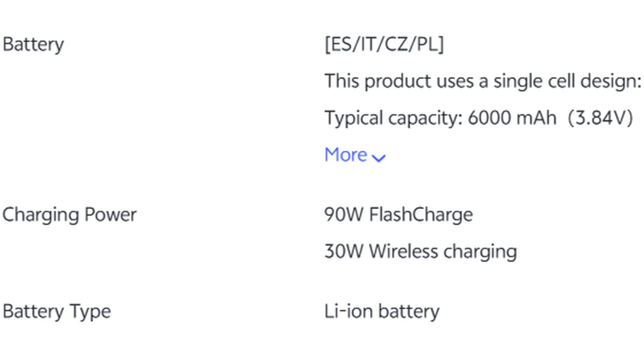
Task: Expand battery details via More link
Action: pyautogui.click(x=345, y=155)
